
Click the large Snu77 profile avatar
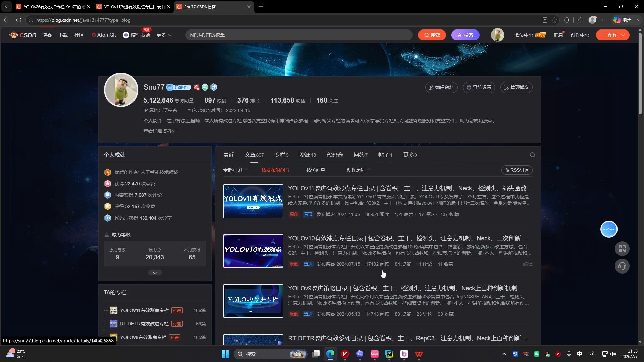(121, 90)
